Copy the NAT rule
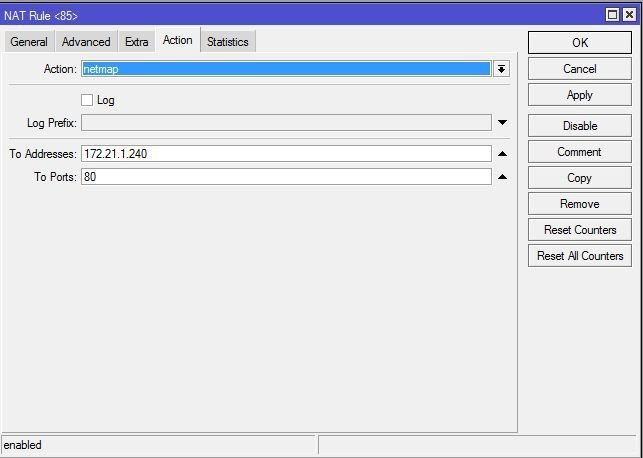 coord(580,178)
